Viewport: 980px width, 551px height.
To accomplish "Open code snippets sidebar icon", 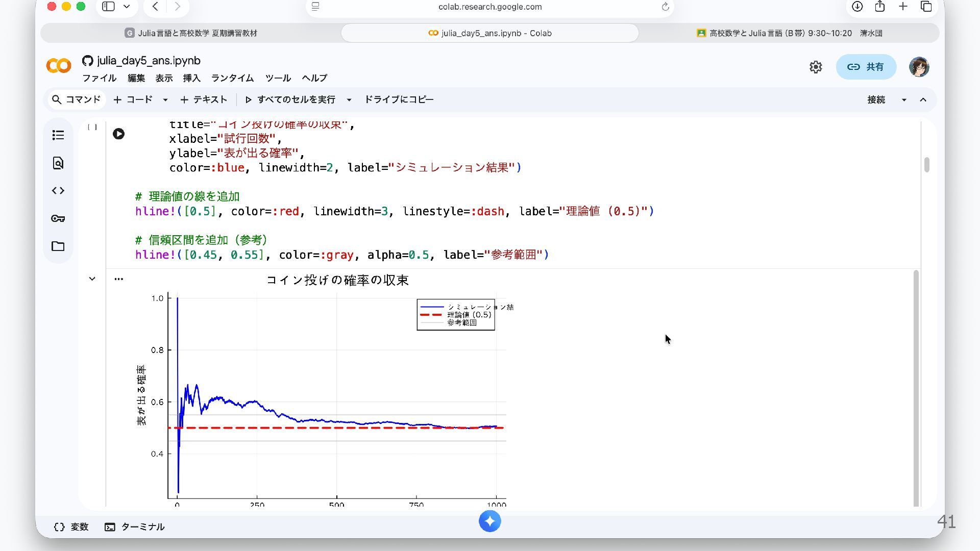I will tap(58, 191).
